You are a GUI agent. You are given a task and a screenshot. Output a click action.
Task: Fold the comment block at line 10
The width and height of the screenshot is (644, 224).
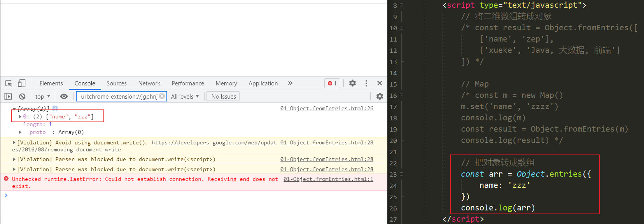click(x=402, y=28)
